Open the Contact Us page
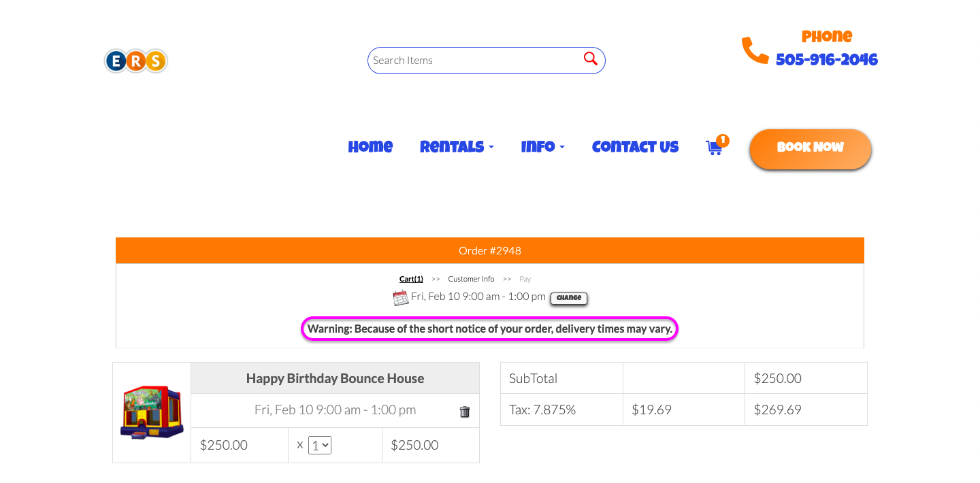Image resolution: width=980 pixels, height=483 pixels. click(x=635, y=147)
